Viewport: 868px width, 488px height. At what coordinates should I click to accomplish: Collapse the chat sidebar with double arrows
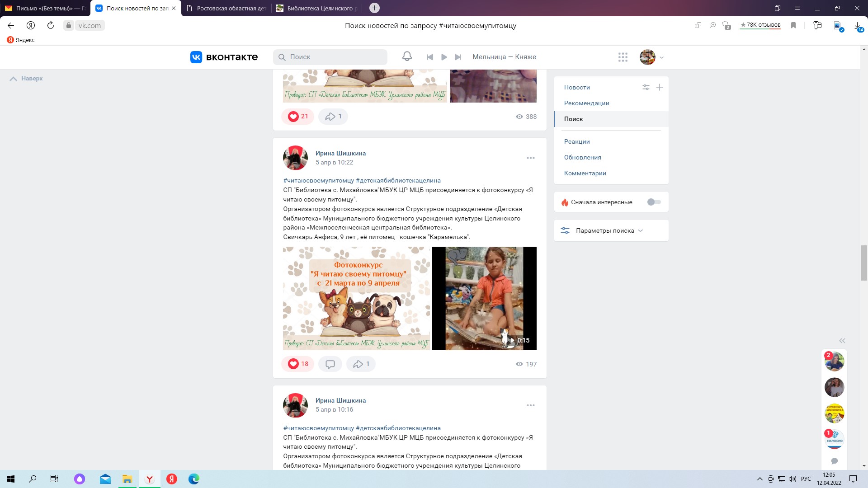pos(842,341)
